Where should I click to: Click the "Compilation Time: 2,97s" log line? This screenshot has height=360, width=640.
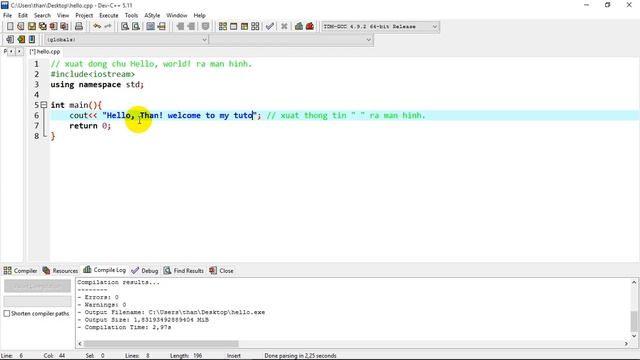click(x=124, y=327)
